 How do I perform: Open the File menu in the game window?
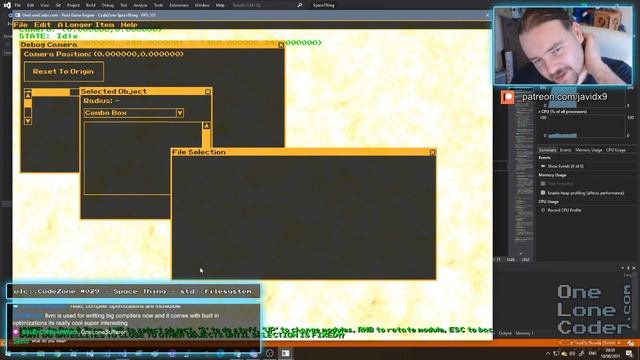20,25
